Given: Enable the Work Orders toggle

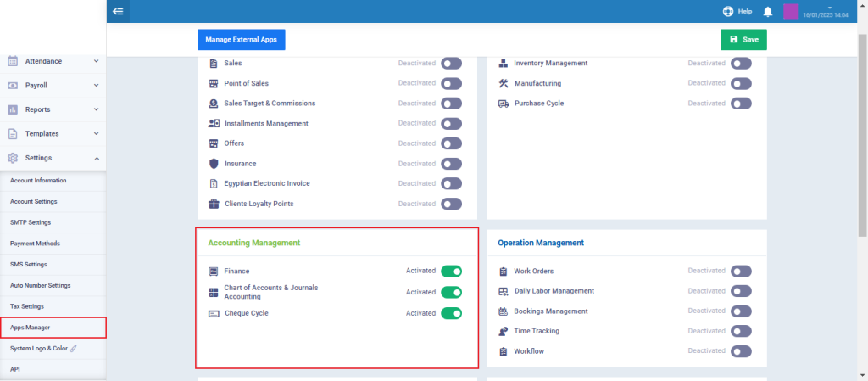Looking at the screenshot, I should (741, 272).
